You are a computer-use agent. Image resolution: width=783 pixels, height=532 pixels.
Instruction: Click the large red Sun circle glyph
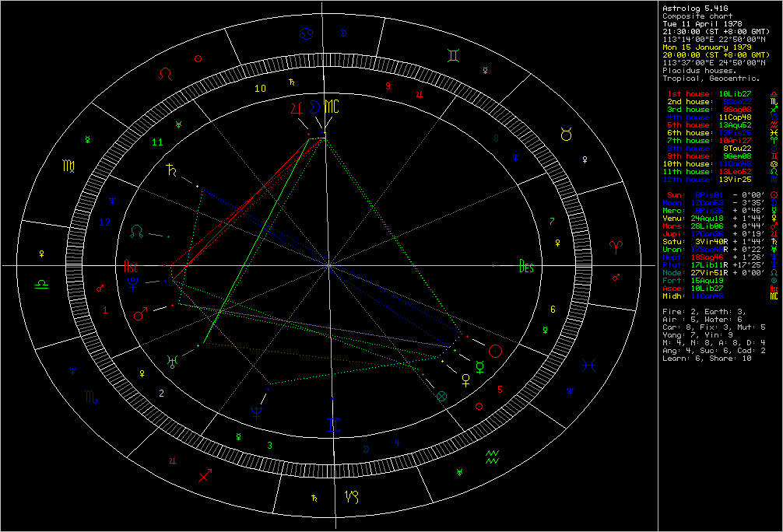(x=494, y=350)
